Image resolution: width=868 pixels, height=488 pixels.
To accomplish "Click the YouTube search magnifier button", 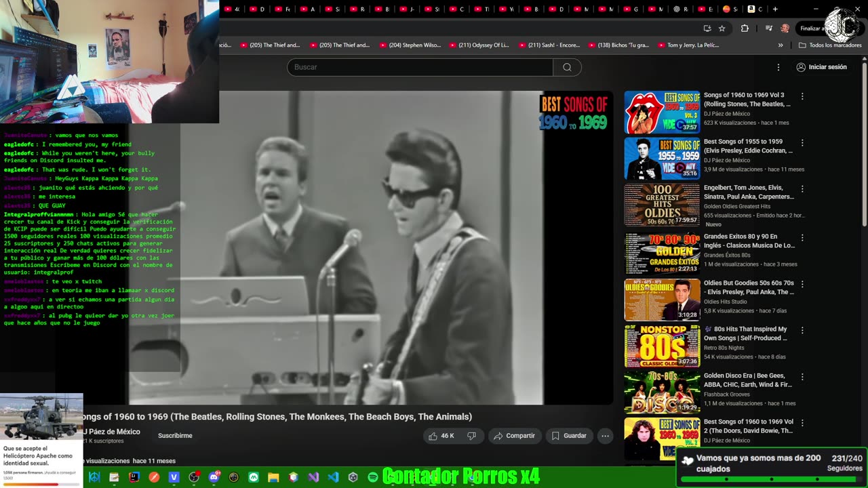I will (x=567, y=67).
